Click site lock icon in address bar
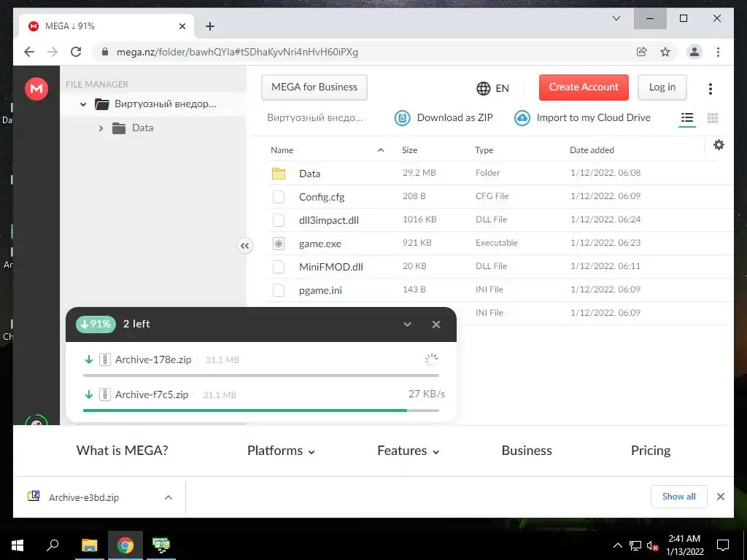This screenshot has height=560, width=747. click(x=105, y=52)
